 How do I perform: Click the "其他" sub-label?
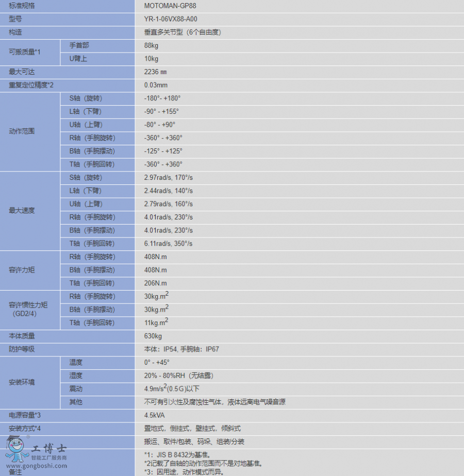76,402
